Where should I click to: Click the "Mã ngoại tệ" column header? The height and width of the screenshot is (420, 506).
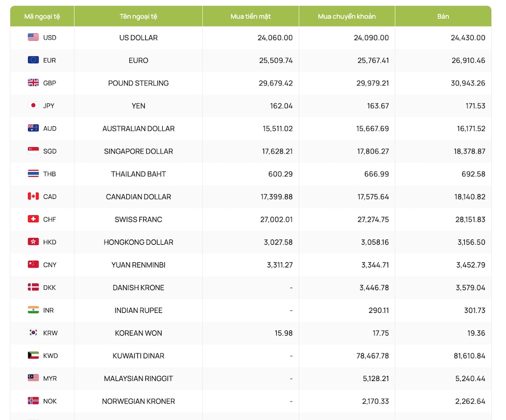(42, 16)
